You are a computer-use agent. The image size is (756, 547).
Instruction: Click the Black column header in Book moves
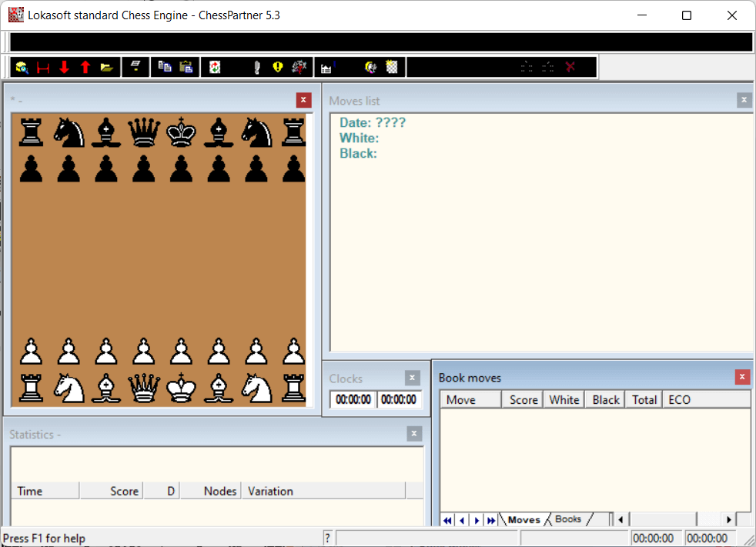click(605, 400)
